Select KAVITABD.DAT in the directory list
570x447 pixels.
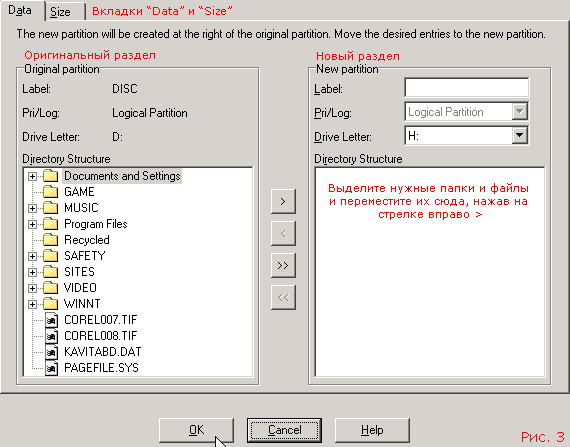tap(103, 352)
